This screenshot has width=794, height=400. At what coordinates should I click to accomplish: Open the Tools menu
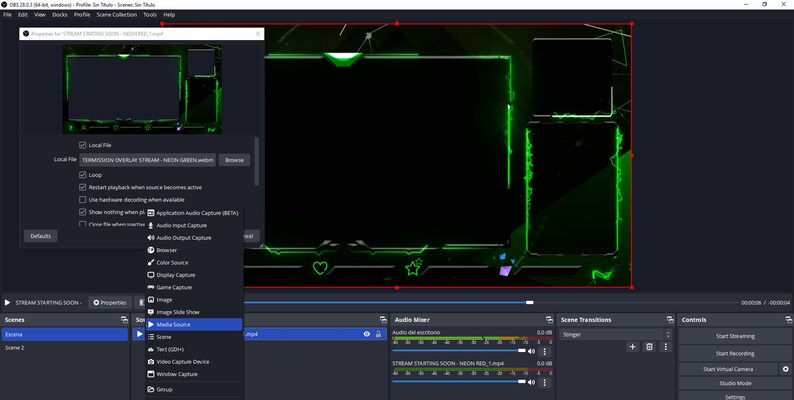[150, 15]
